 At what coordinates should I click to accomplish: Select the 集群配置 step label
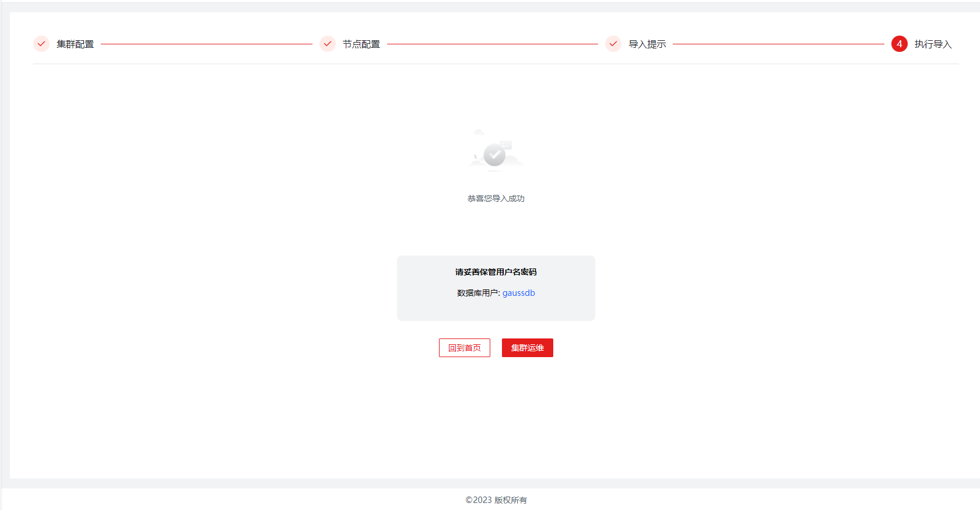75,44
